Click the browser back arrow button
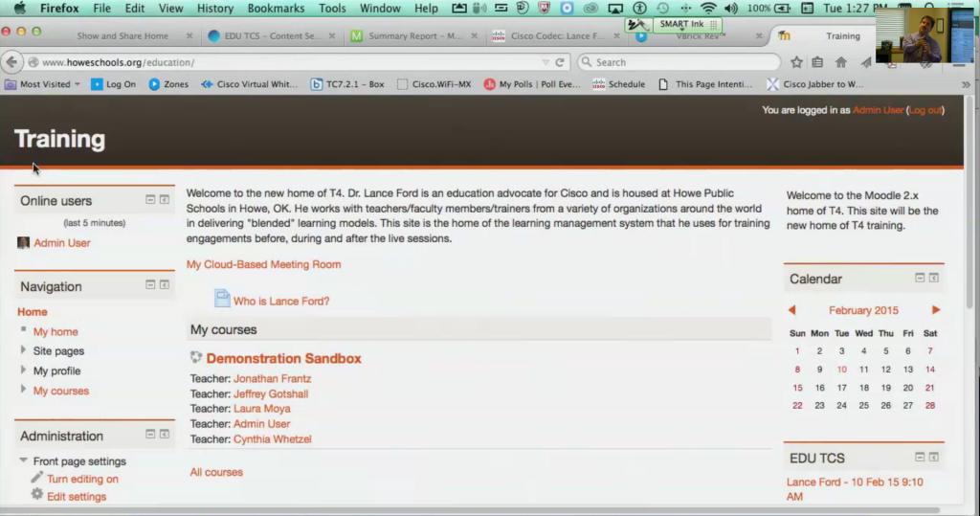This screenshot has height=516, width=980. (11, 62)
